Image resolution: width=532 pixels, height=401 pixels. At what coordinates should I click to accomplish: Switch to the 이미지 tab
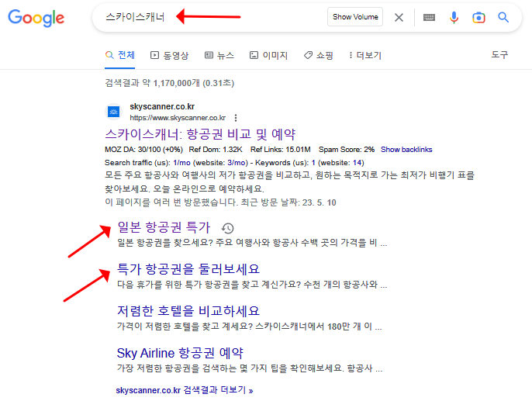[268, 55]
